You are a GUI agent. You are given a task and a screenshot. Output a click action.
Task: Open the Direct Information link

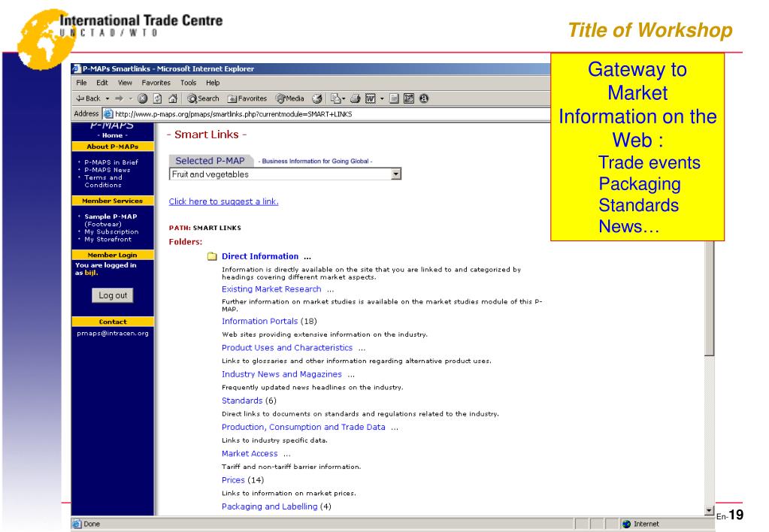tap(260, 256)
